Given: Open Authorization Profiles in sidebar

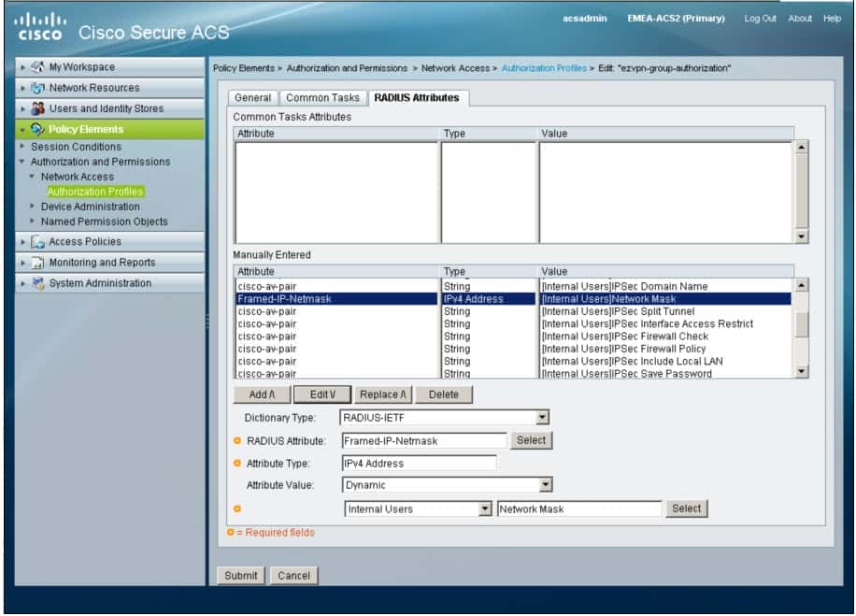Looking at the screenshot, I should 95,192.
